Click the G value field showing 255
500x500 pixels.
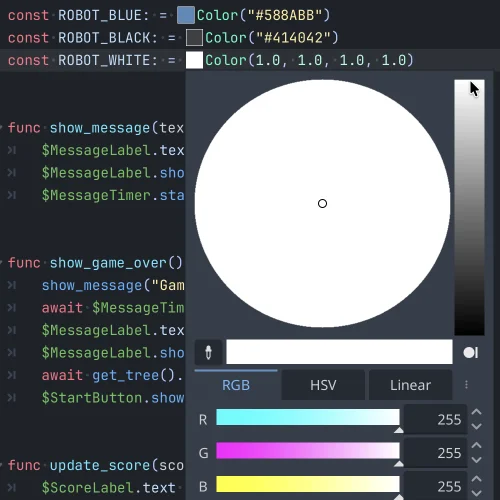pyautogui.click(x=435, y=453)
